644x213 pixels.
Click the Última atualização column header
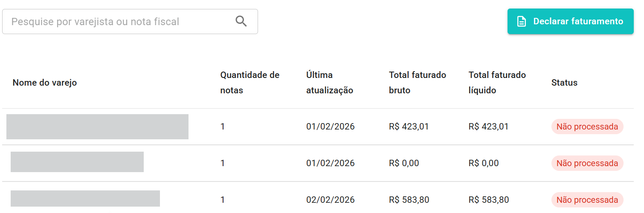coord(330,83)
